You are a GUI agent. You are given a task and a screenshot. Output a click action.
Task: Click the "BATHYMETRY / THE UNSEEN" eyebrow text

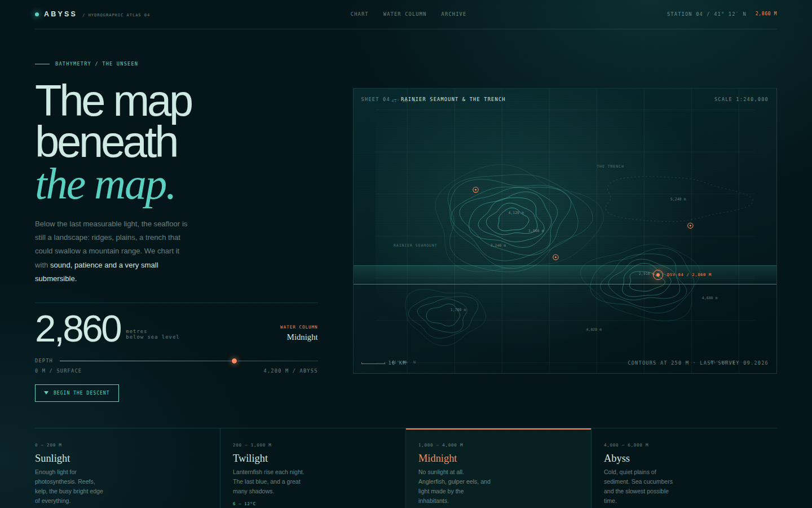(96, 64)
